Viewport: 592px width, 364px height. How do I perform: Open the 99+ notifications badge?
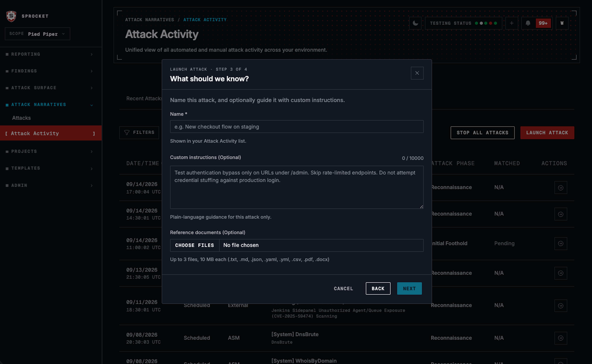click(x=543, y=23)
